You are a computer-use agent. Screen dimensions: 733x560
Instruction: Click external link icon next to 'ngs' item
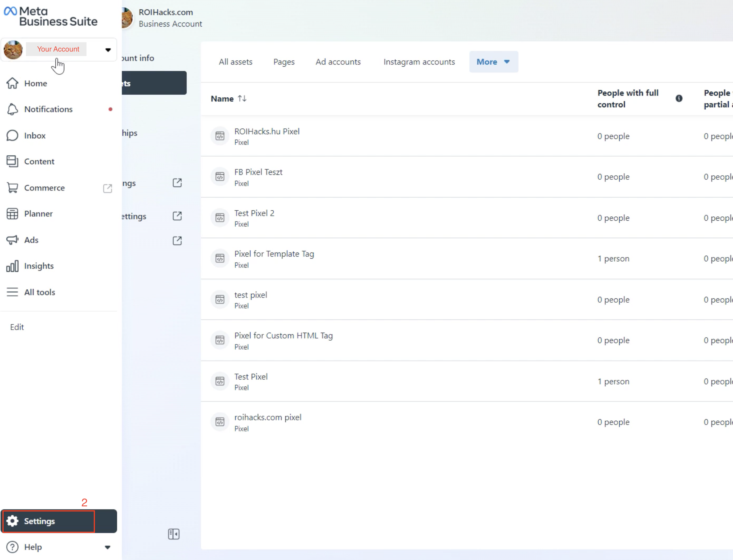coord(177,183)
